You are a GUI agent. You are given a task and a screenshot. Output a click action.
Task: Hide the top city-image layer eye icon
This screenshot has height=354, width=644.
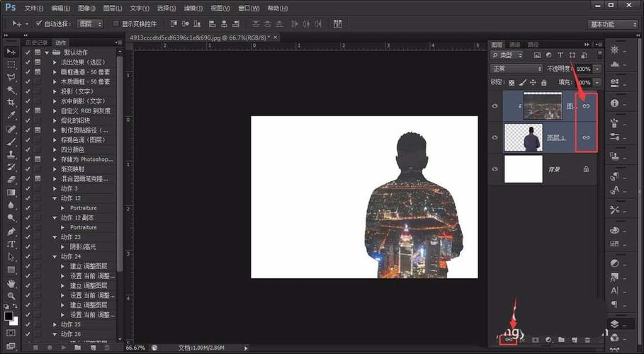pyautogui.click(x=495, y=106)
